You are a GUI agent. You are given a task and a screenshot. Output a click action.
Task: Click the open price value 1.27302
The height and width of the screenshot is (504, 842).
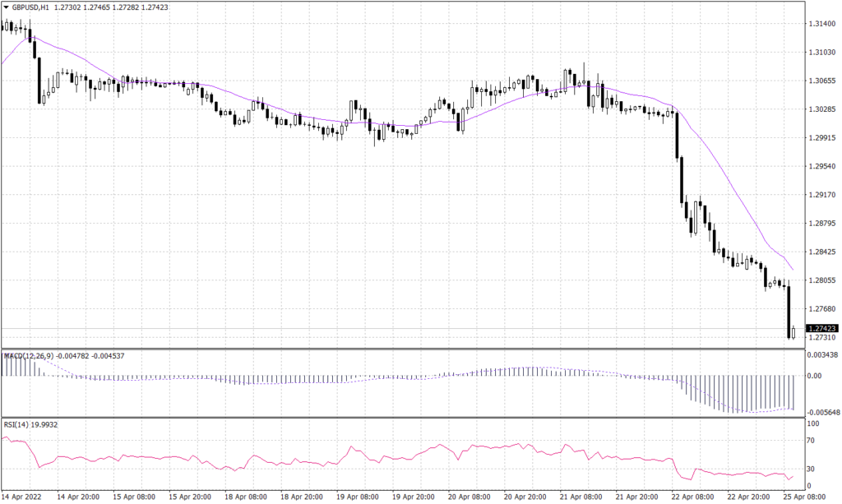67,7
